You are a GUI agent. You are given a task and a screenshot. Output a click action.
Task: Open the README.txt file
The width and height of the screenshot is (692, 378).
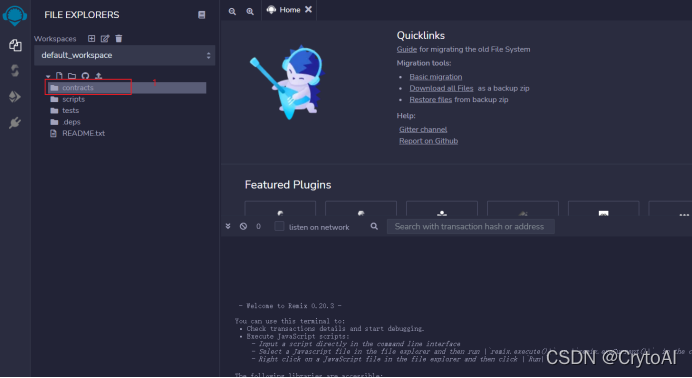click(x=83, y=133)
